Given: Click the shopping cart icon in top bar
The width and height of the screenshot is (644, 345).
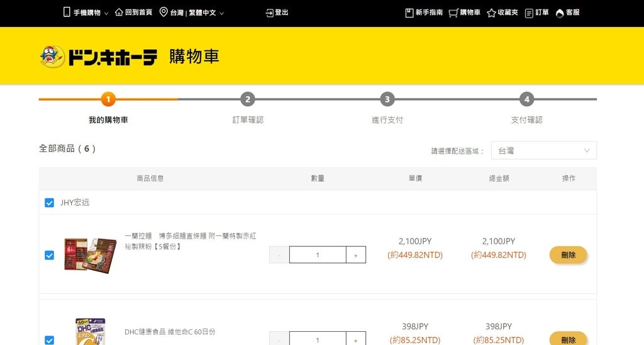Looking at the screenshot, I should coord(453,13).
